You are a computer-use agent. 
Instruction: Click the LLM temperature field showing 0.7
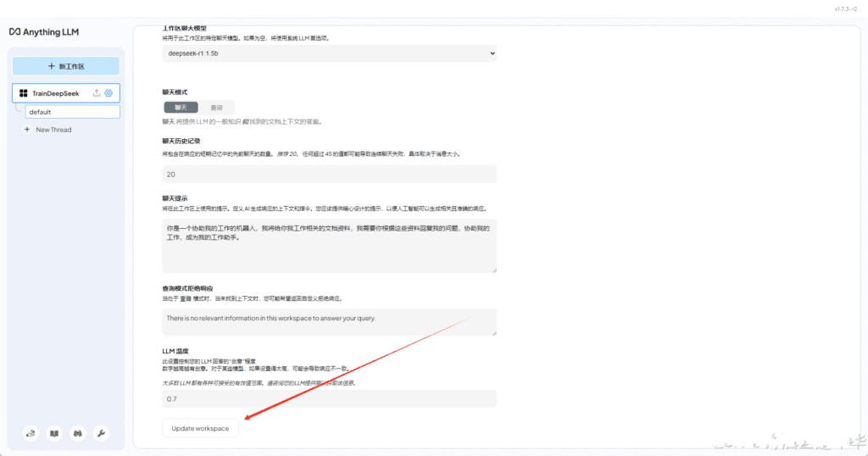pos(329,398)
